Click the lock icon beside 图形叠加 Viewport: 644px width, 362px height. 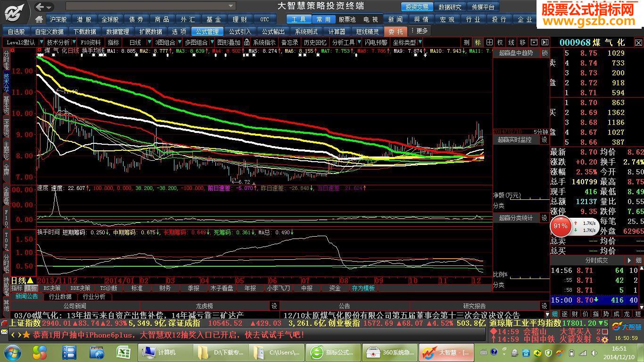click(x=247, y=42)
